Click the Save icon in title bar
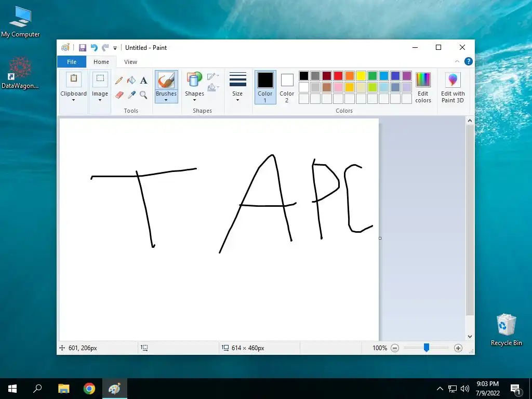The height and width of the screenshot is (399, 532). (83, 48)
